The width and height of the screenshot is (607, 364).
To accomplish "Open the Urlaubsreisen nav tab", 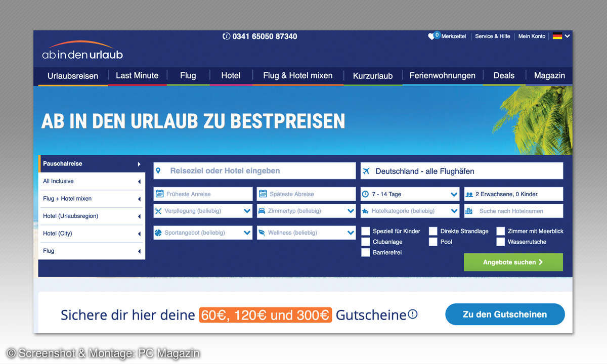I will (x=73, y=76).
